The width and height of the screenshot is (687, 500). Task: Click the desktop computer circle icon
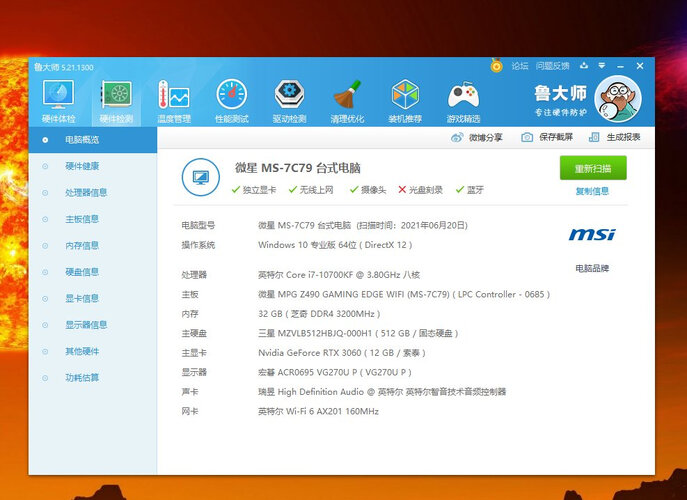201,177
